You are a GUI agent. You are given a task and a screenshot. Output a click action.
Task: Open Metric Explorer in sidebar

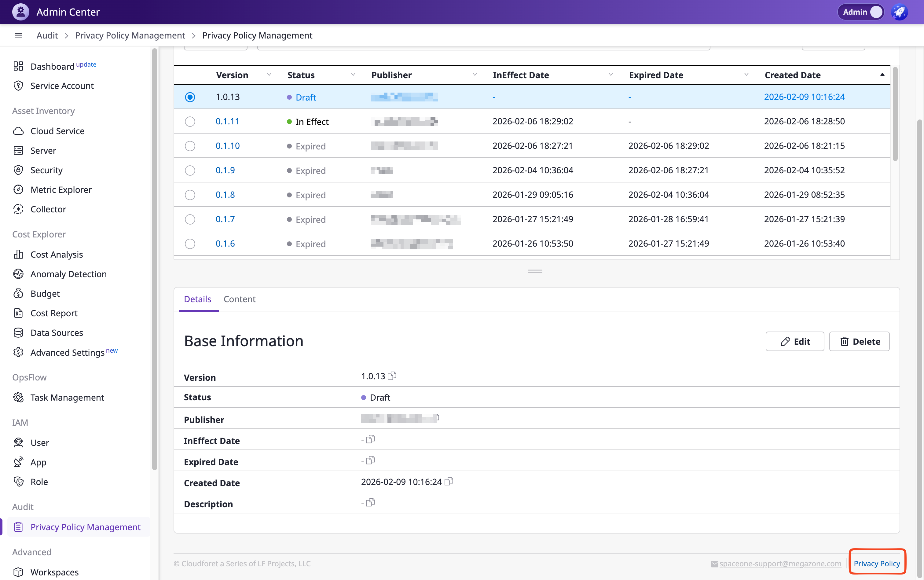61,189
